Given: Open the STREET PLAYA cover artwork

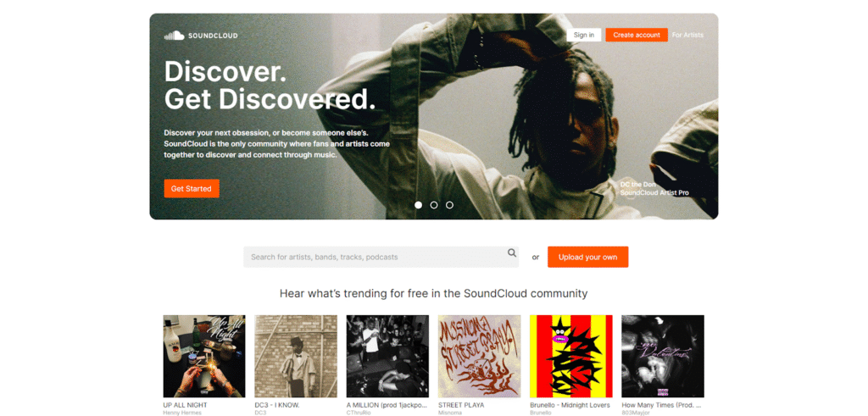Looking at the screenshot, I should (480, 356).
